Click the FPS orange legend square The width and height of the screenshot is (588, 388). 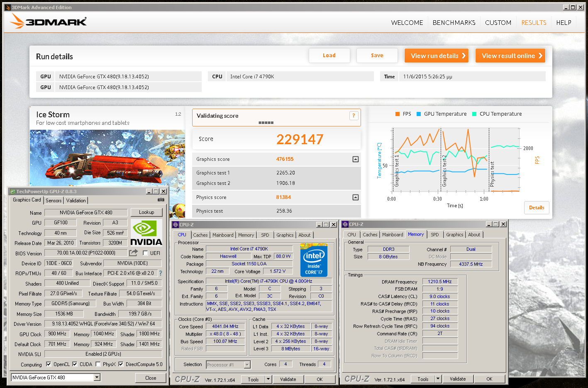[x=398, y=114]
